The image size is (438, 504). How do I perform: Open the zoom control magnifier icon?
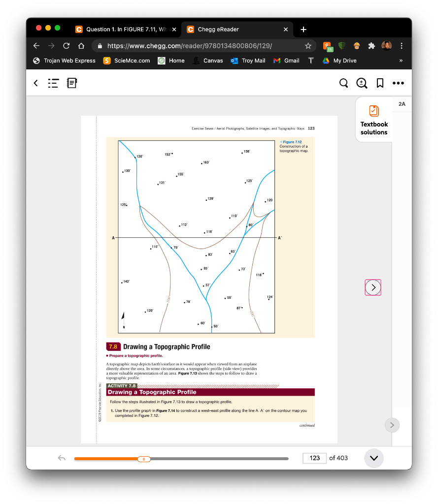[362, 83]
